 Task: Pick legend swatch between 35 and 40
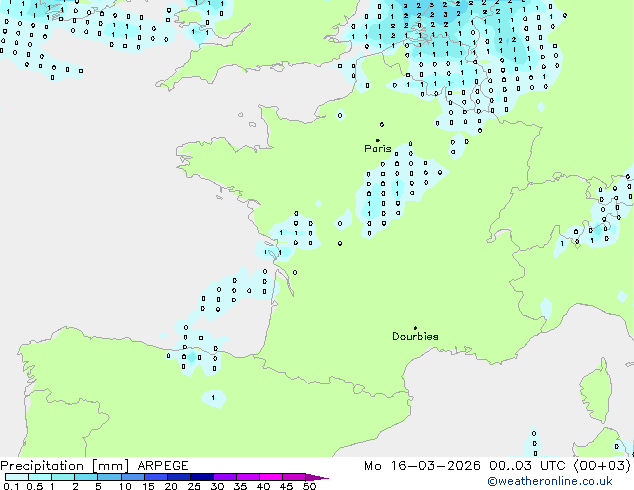(248, 477)
